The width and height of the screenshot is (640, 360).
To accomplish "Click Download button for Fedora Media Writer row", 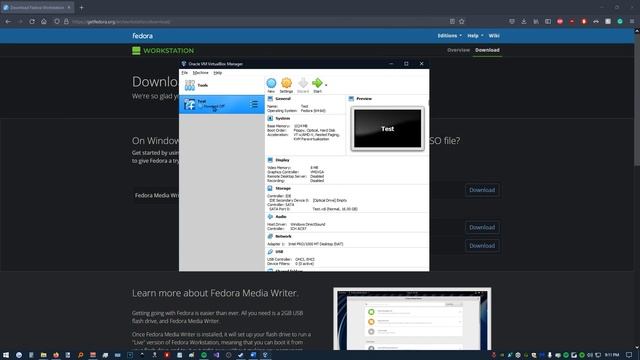I will 482,190.
